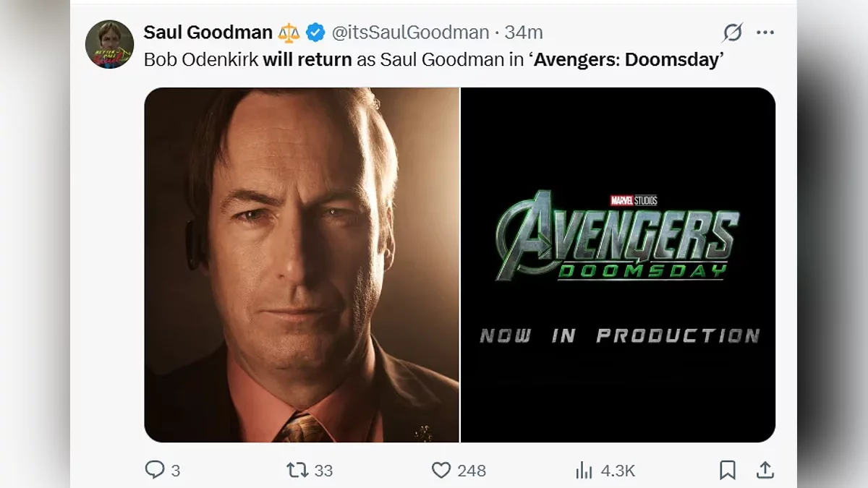The height and width of the screenshot is (488, 868).
Task: Open the Grok explain-post icon
Action: tap(732, 33)
